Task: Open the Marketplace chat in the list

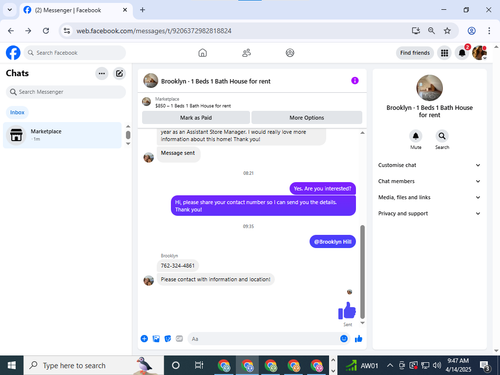Action: (62, 135)
